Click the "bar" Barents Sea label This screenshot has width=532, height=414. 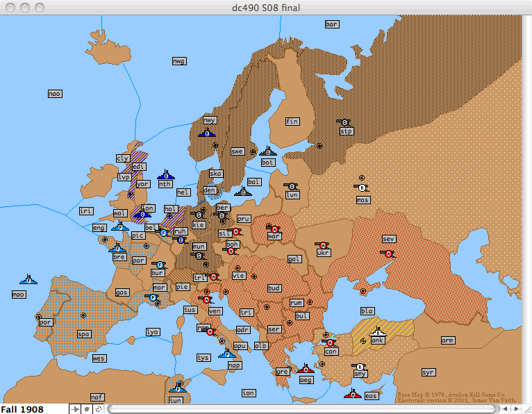pos(332,24)
